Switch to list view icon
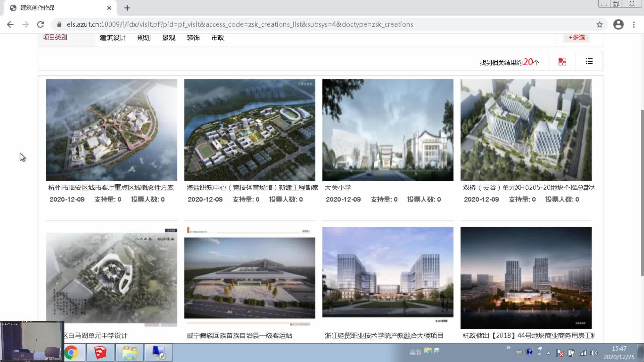This screenshot has height=362, width=644. tap(589, 61)
